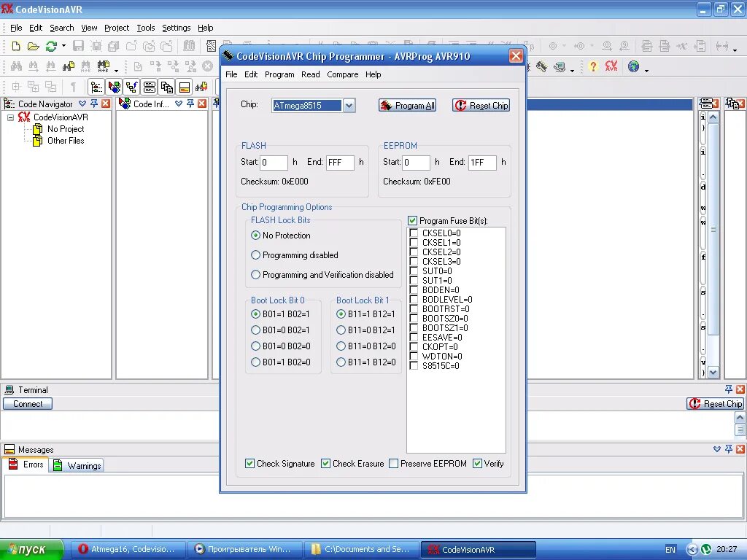Open Project menu in main window

point(117,28)
